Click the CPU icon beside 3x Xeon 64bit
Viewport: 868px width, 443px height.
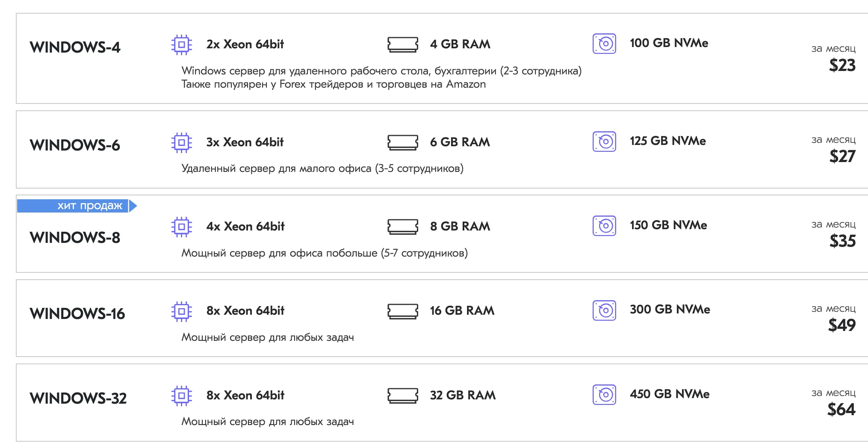tap(181, 142)
